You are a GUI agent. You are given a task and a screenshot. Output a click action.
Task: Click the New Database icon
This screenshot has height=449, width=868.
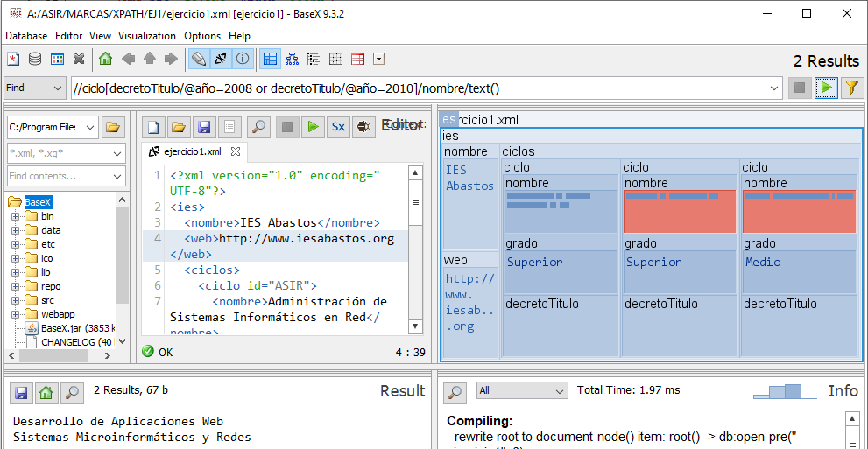(13, 60)
